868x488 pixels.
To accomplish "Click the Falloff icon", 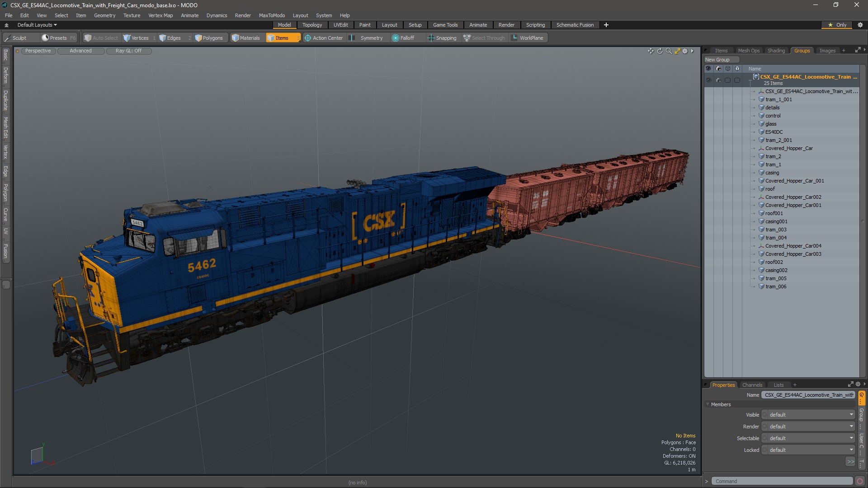I will point(396,38).
